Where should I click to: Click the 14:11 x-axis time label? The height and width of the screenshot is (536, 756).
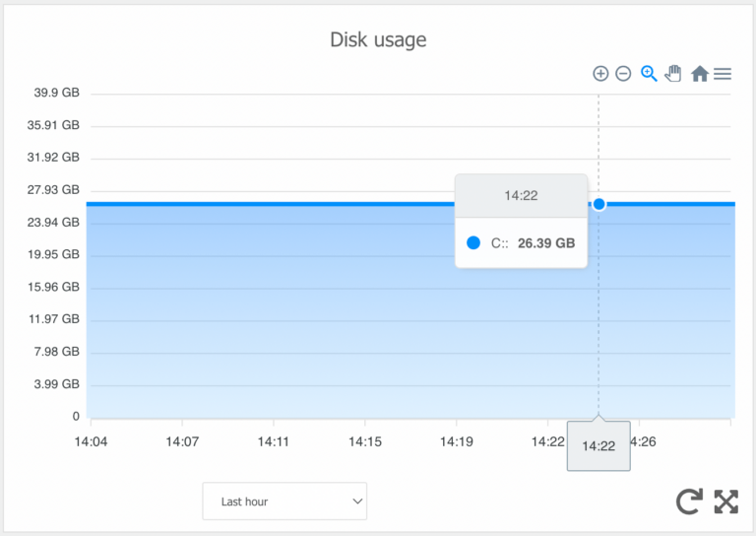pos(273,441)
